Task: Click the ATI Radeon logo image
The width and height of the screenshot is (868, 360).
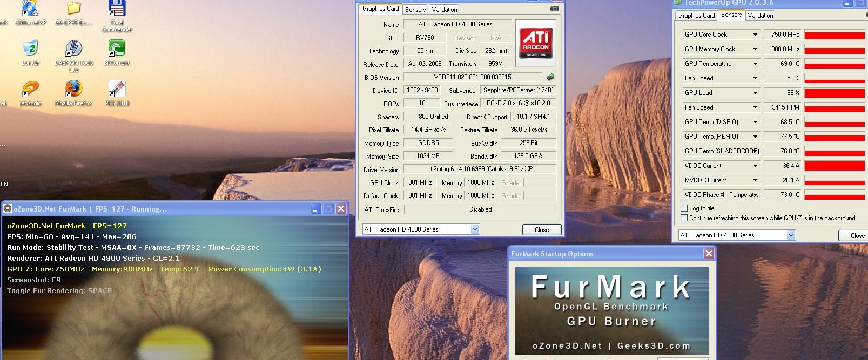Action: [x=536, y=43]
